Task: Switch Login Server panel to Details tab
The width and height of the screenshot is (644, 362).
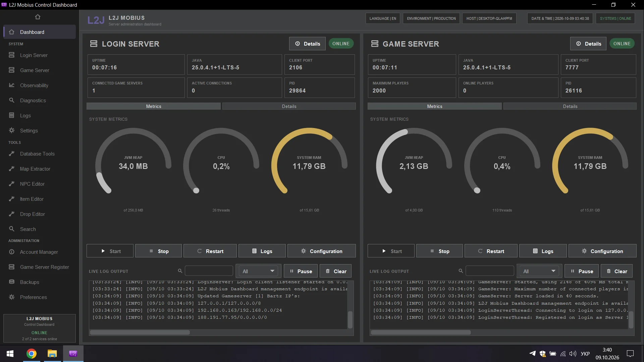Action: [289, 106]
